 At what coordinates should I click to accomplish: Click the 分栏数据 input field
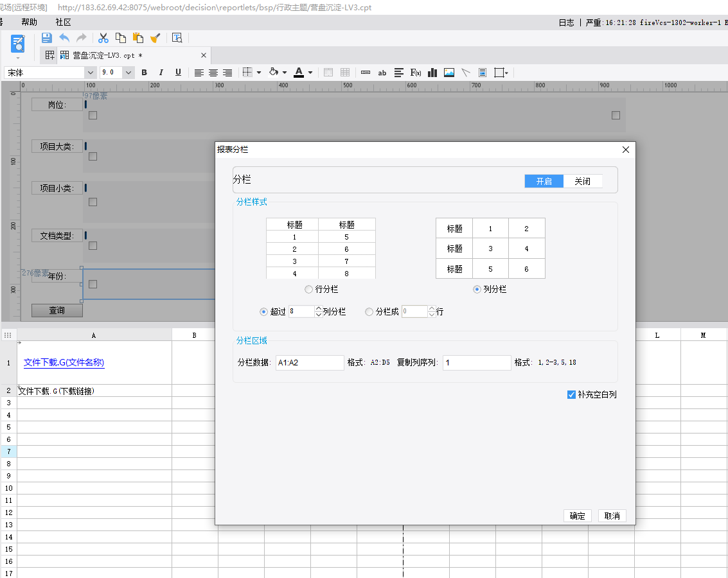pyautogui.click(x=310, y=363)
